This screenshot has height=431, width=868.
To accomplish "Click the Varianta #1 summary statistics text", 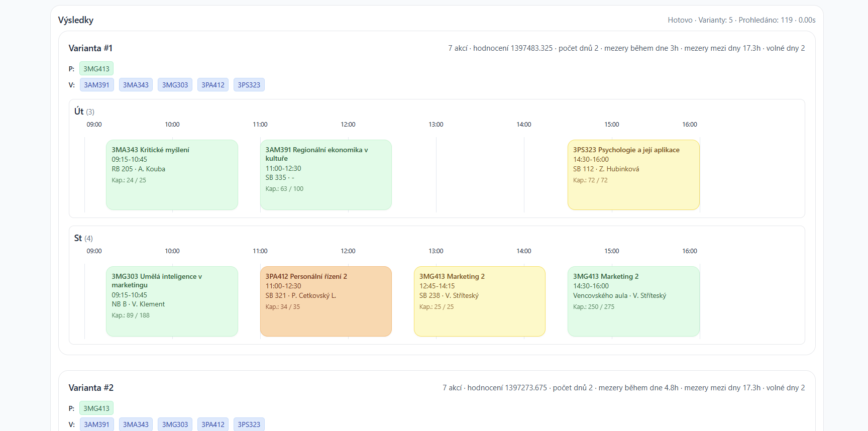I will pos(626,48).
